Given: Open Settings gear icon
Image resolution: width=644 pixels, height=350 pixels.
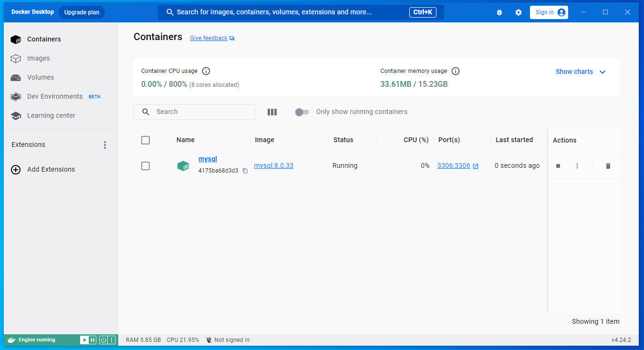Looking at the screenshot, I should point(519,12).
